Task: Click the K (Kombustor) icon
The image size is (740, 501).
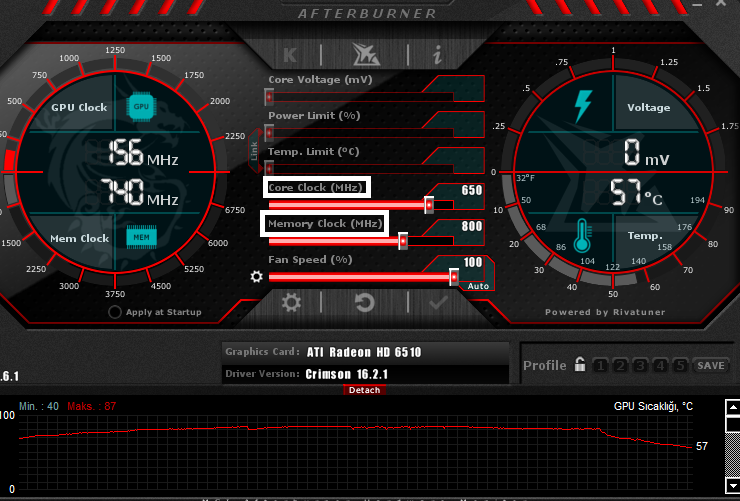Action: pos(290,55)
